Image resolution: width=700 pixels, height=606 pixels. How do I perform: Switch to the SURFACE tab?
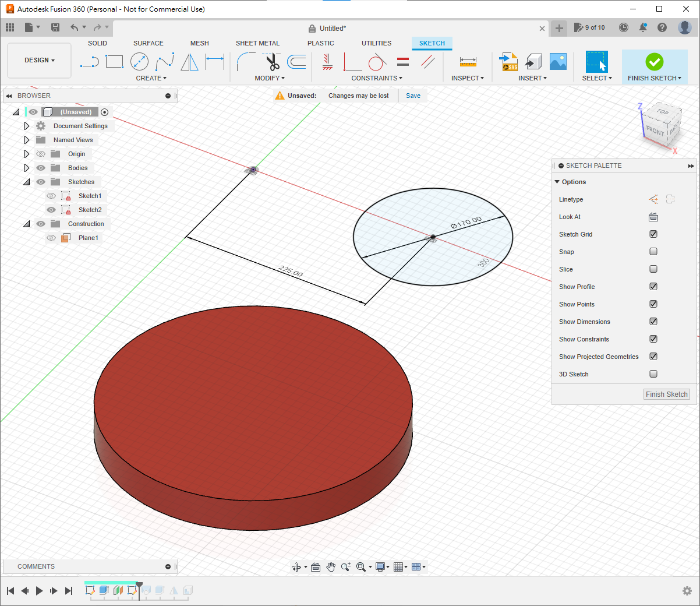pos(148,43)
